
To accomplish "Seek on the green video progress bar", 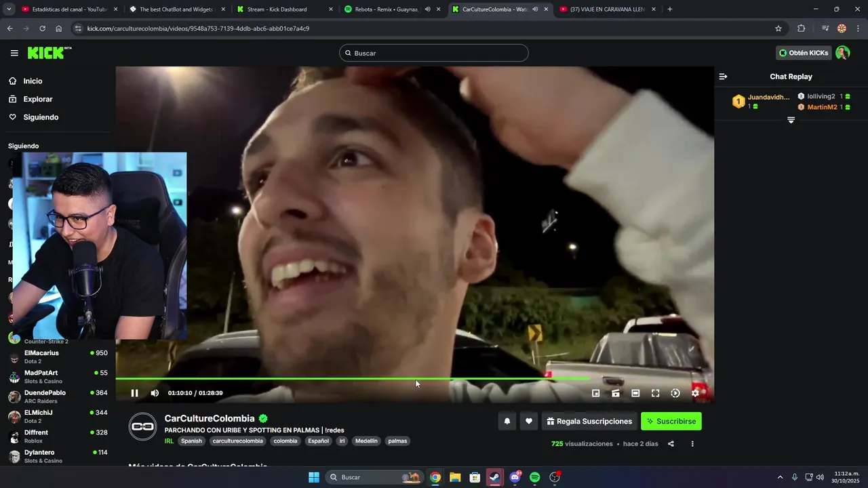I will pos(414,379).
